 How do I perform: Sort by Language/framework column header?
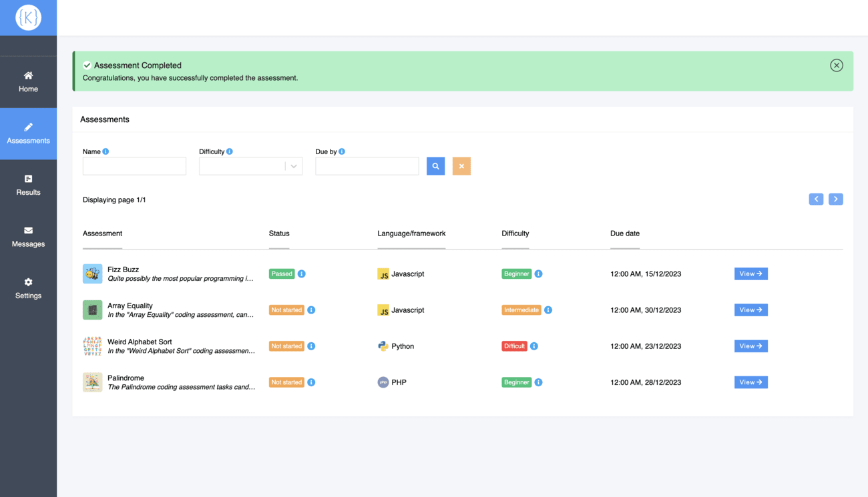[x=411, y=233]
